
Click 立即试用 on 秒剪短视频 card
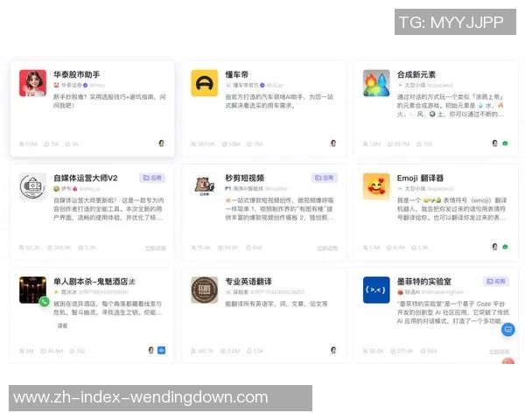click(327, 248)
